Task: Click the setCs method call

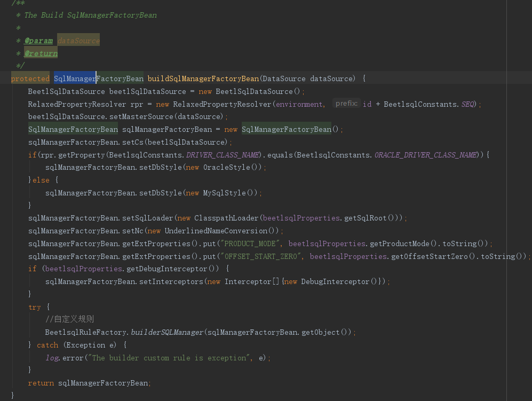Action: [x=133, y=142]
